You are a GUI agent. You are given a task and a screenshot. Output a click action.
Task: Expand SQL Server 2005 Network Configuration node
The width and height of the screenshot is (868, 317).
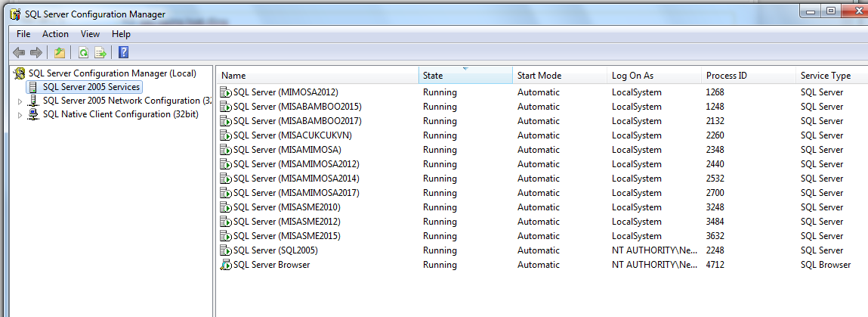20,101
